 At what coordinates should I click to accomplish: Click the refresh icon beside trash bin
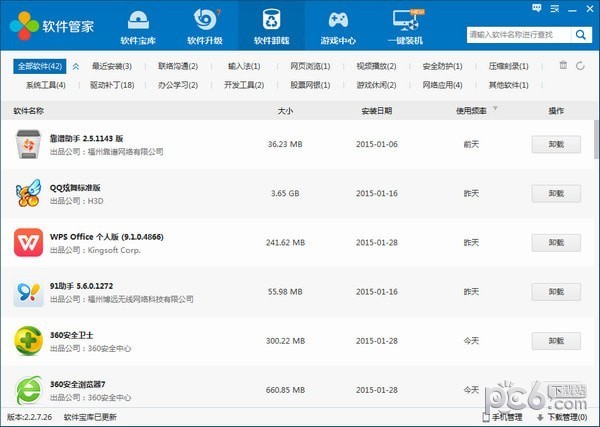(x=582, y=65)
